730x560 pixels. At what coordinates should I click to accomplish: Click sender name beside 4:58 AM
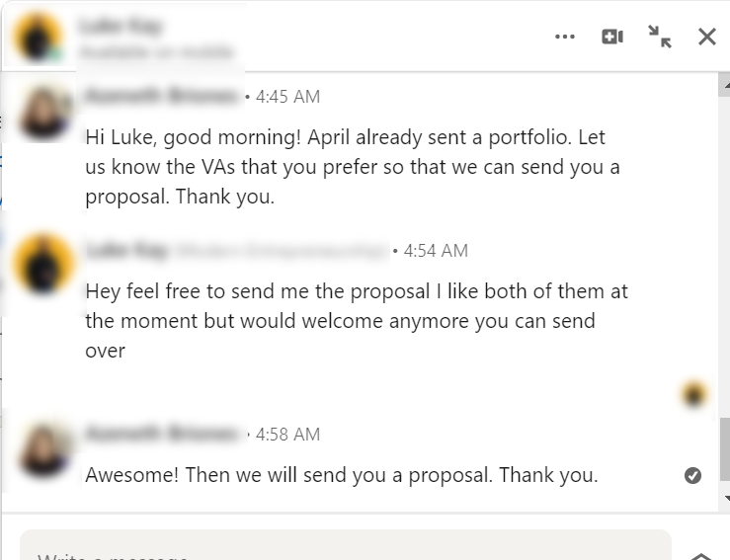point(161,434)
